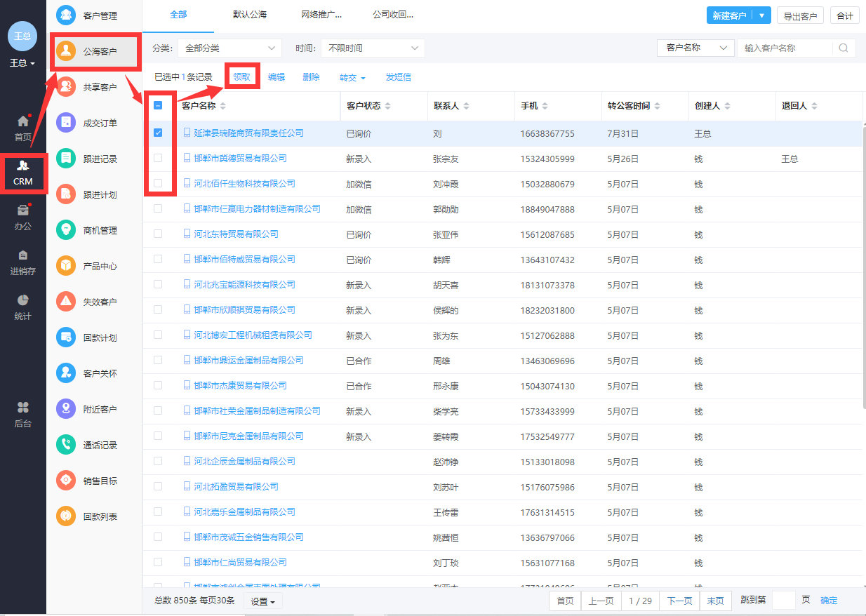The image size is (866, 616).
Task: Open 客户管理 in sidebar
Action: pos(94,15)
